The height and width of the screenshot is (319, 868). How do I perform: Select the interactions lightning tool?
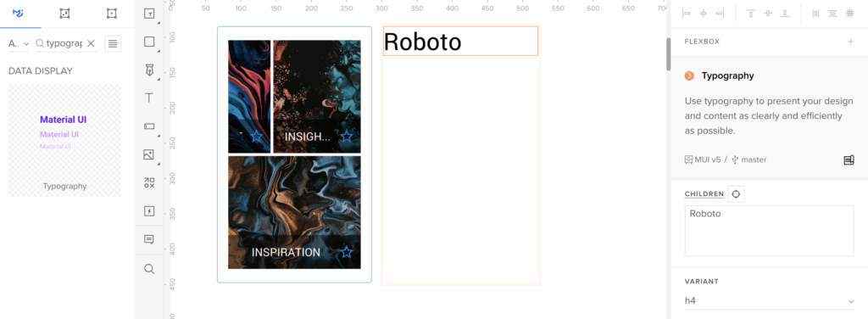tap(149, 211)
